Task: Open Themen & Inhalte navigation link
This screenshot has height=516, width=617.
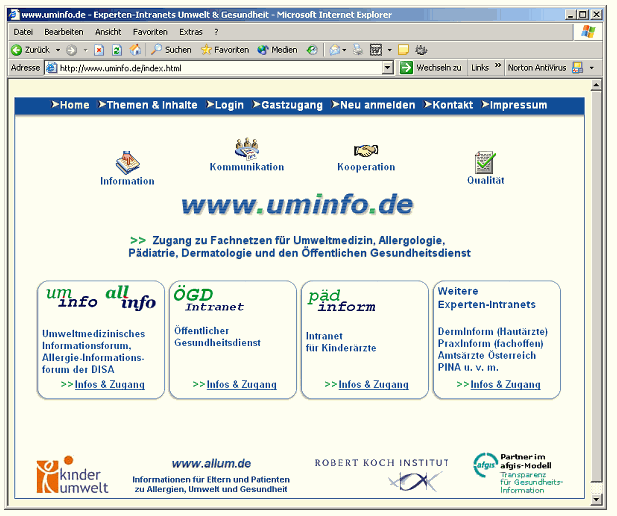Action: tap(148, 105)
